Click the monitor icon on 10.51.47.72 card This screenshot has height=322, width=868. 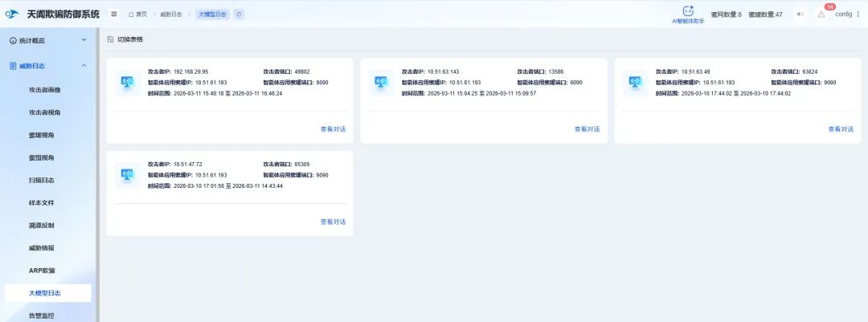point(127,174)
